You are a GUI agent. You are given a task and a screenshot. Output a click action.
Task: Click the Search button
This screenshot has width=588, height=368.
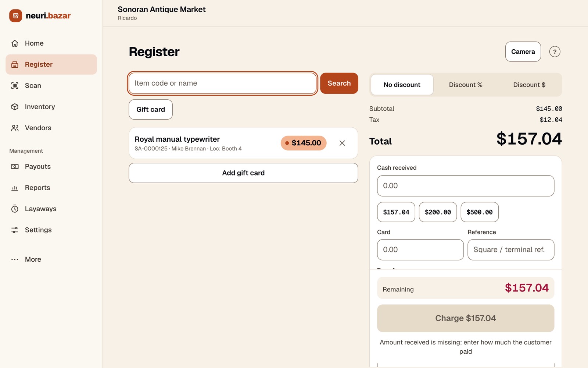pyautogui.click(x=339, y=83)
